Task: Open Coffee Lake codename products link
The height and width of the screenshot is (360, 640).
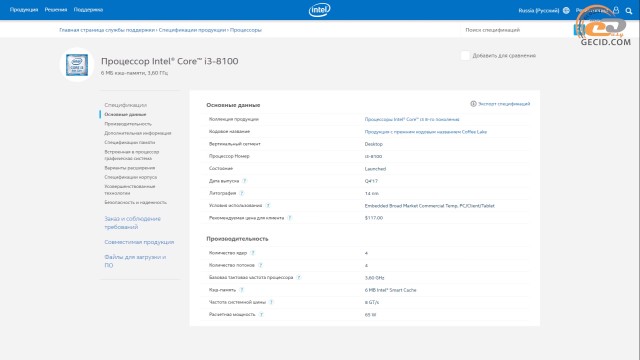Action: [426, 132]
